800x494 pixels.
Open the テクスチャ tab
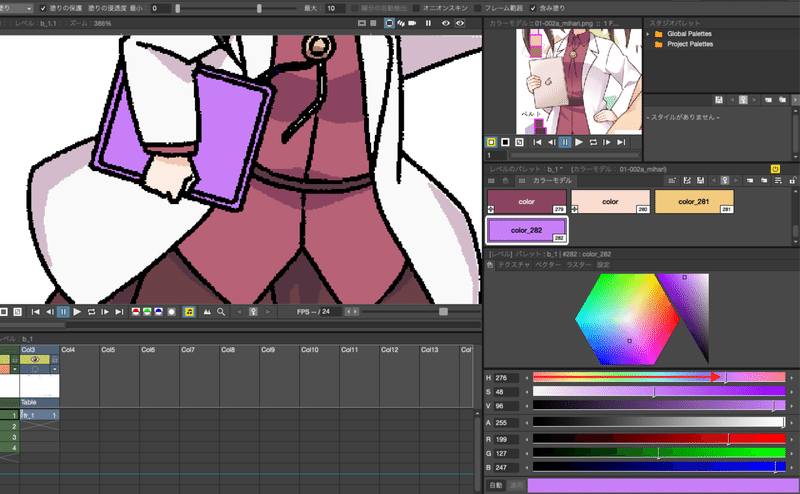tap(514, 265)
